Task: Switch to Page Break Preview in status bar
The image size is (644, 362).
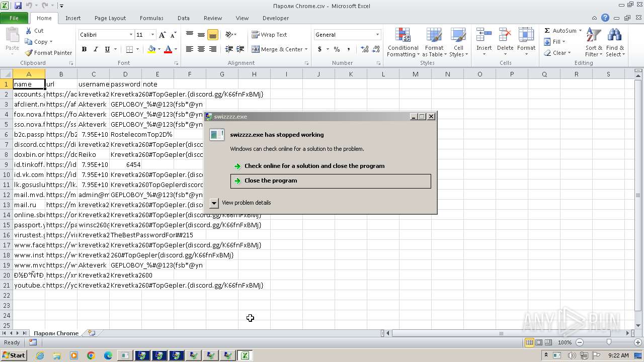Action: (x=548, y=342)
